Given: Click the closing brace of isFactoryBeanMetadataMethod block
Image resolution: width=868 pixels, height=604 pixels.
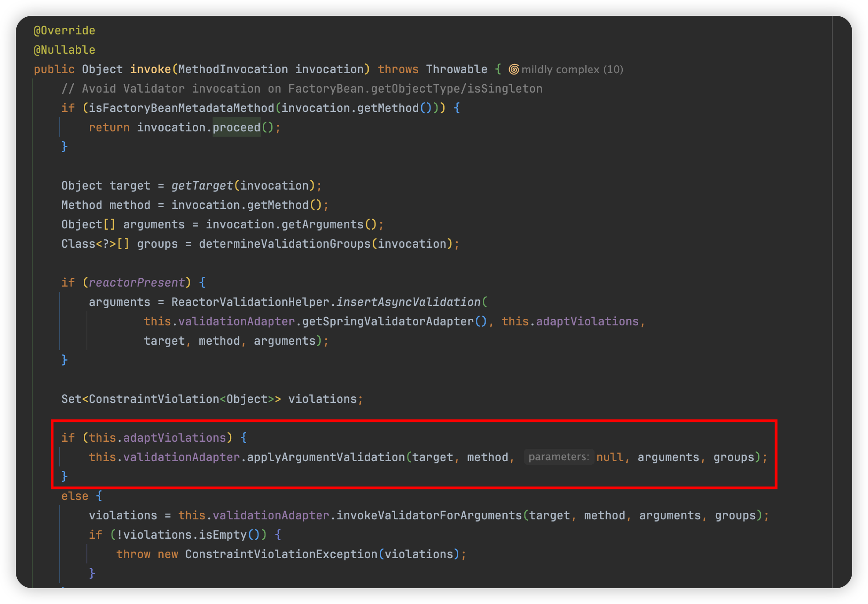Looking at the screenshot, I should 64,146.
